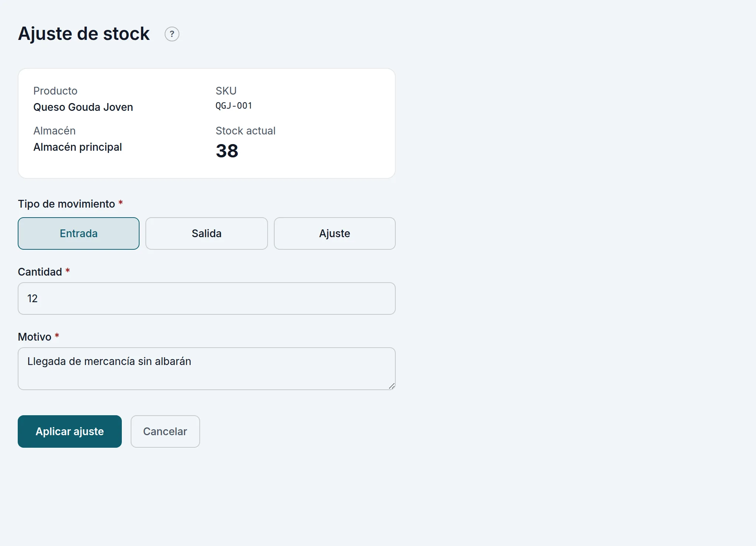Screen dimensions: 756x546
Task: Click into the Motivo text area
Action: (x=207, y=369)
